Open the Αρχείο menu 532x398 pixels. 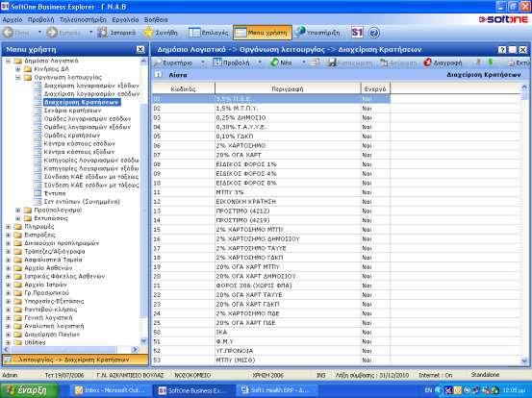(13, 19)
